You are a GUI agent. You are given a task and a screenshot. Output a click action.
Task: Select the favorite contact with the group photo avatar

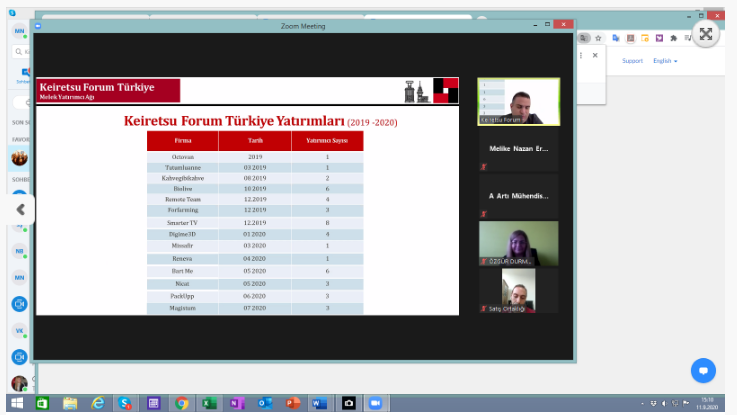pos(19,158)
